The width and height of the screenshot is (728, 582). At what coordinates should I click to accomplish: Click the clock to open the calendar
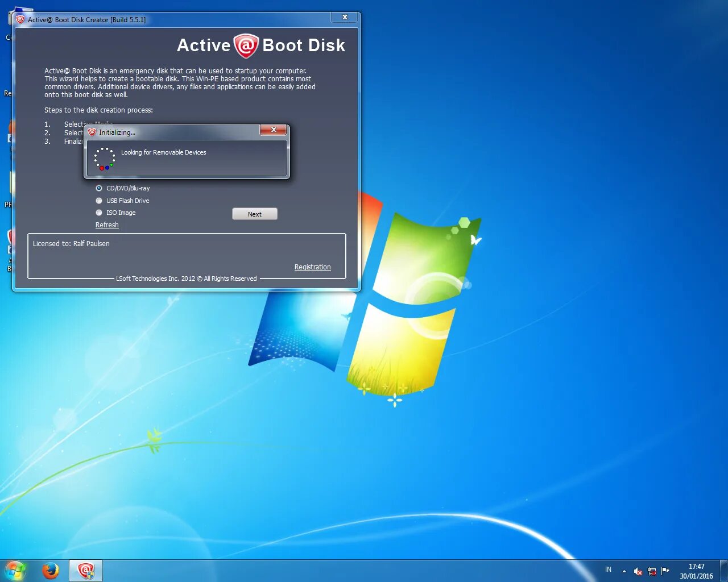pos(696,570)
